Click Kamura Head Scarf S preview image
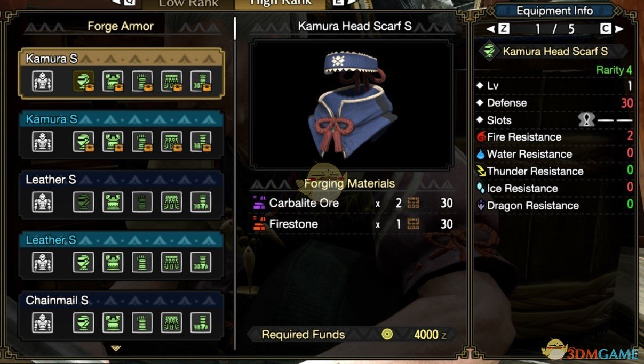 coord(352,104)
